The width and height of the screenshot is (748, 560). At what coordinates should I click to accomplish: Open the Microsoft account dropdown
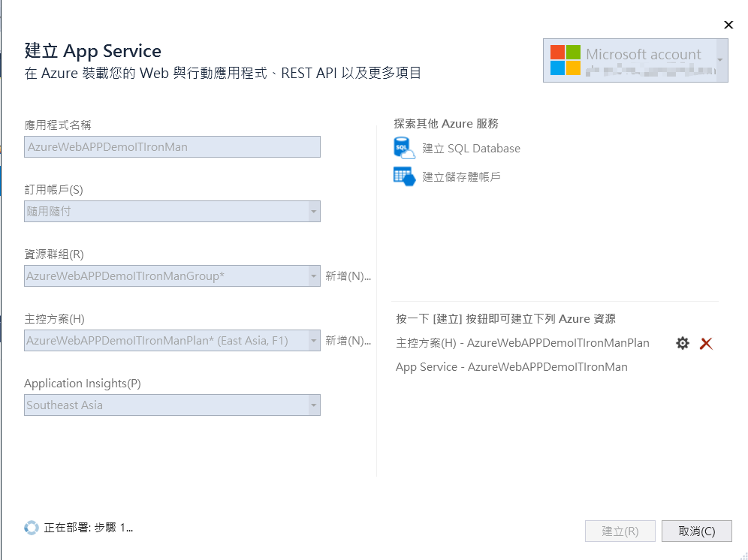pyautogui.click(x=720, y=60)
